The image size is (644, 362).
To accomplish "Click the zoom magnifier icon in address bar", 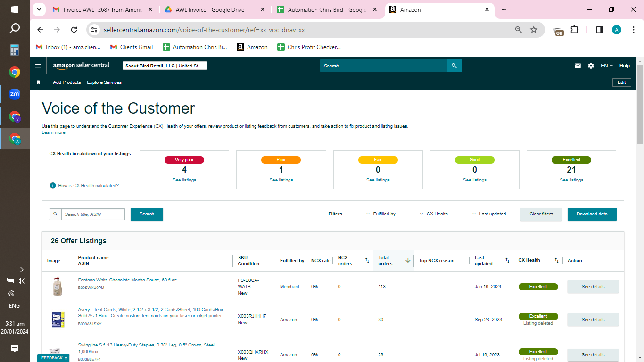I will [519, 30].
